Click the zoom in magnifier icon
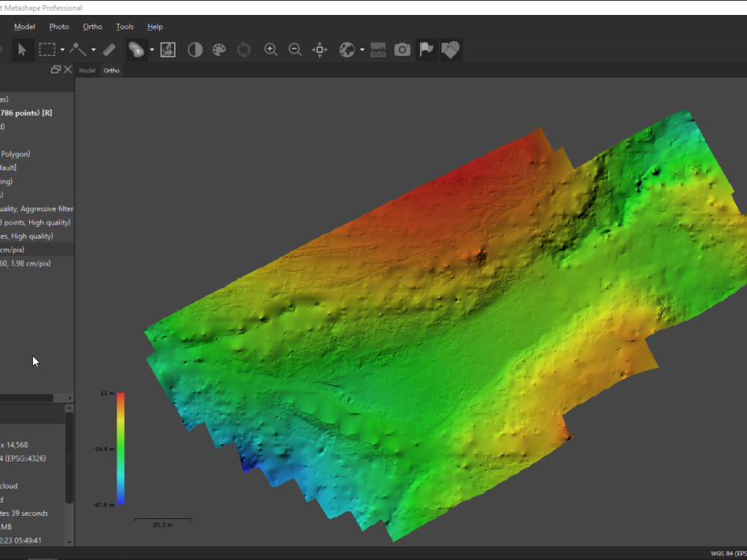Image resolution: width=747 pixels, height=560 pixels. 270,49
